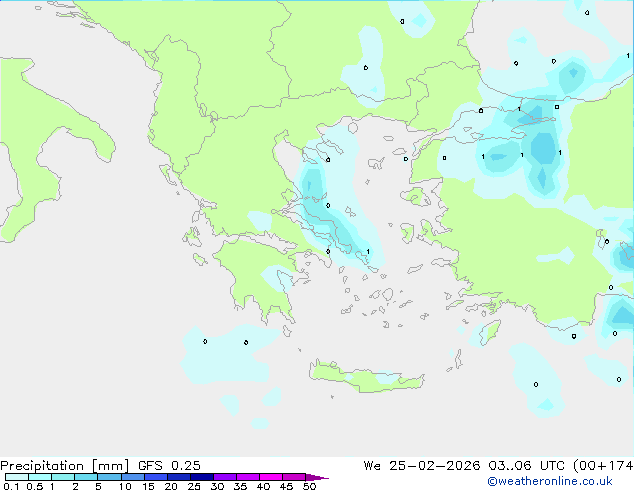This screenshot has width=634, height=490.
Task: Click the island of Crete on the map
Action: [x=366, y=378]
